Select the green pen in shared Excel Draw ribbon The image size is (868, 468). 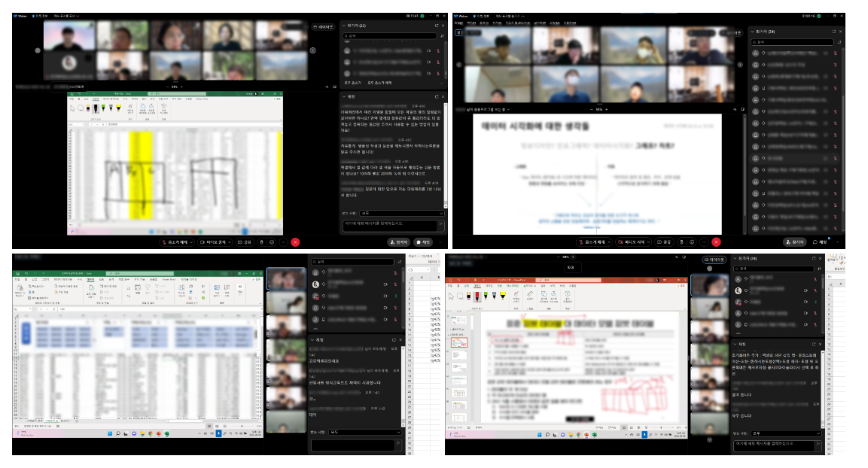[x=103, y=108]
